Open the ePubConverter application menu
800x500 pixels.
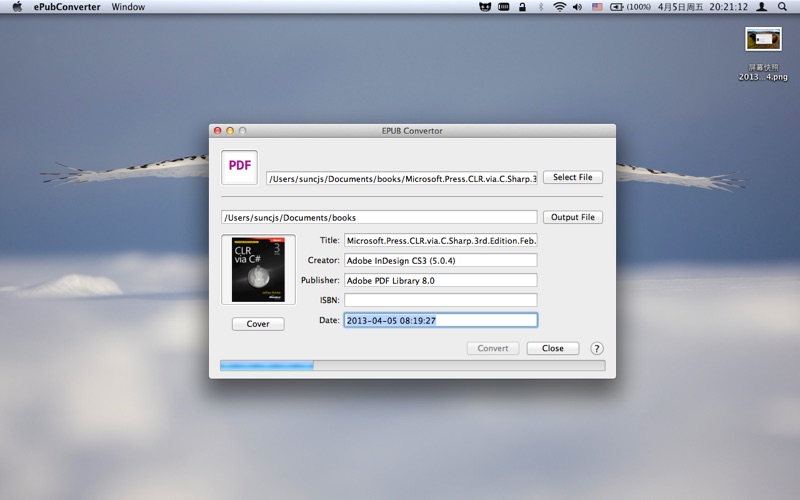point(67,7)
